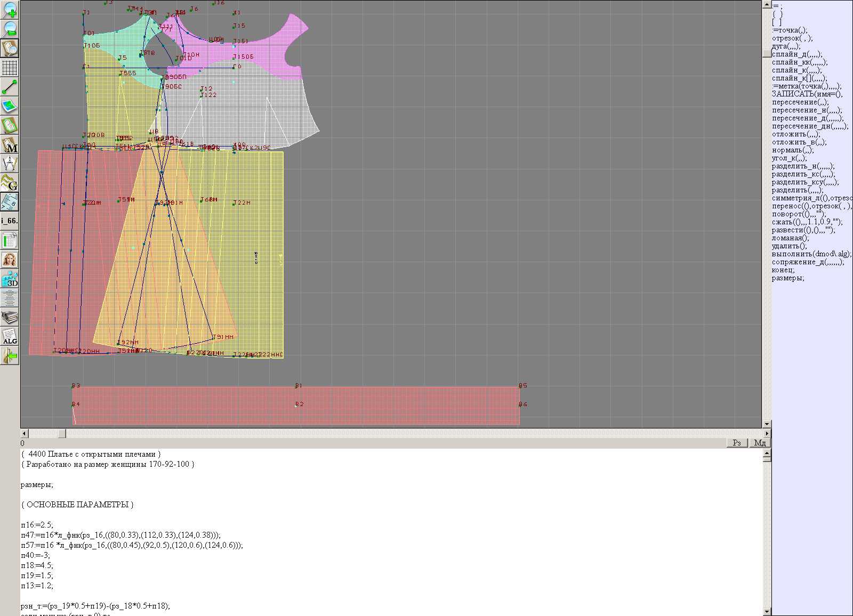
Task: Click the zoom out magnifier icon
Action: (10, 29)
